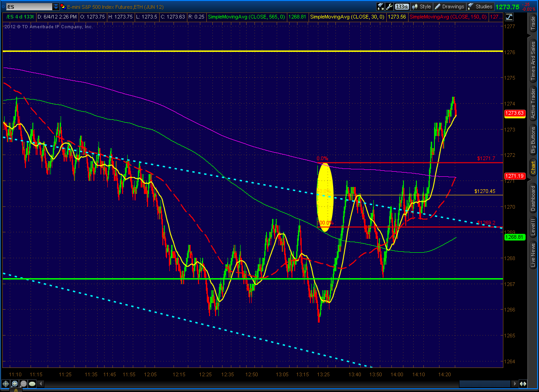The height and width of the screenshot is (392, 539).
Task: Click the red 1271.19 price bubble
Action: click(514, 176)
